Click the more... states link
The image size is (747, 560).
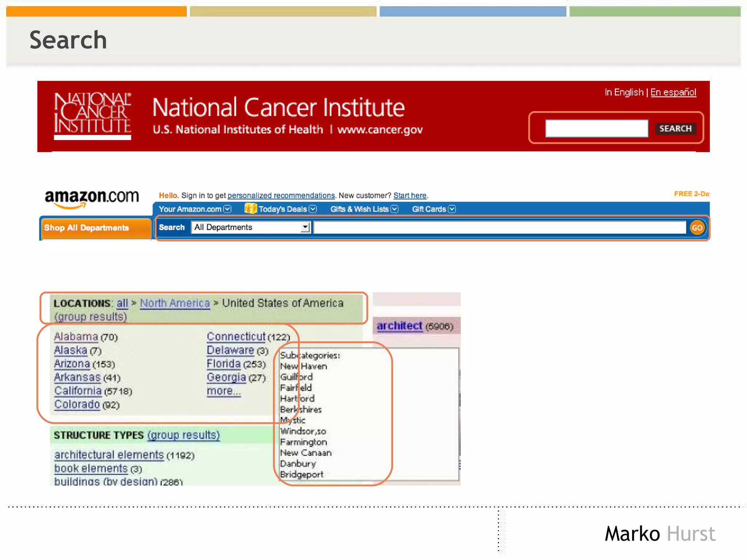[x=224, y=391]
